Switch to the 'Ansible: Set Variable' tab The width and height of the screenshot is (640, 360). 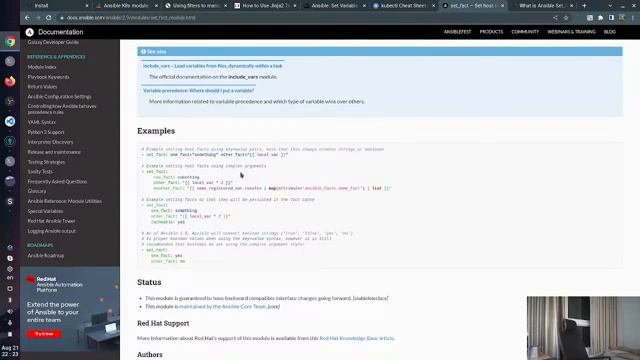tap(334, 6)
